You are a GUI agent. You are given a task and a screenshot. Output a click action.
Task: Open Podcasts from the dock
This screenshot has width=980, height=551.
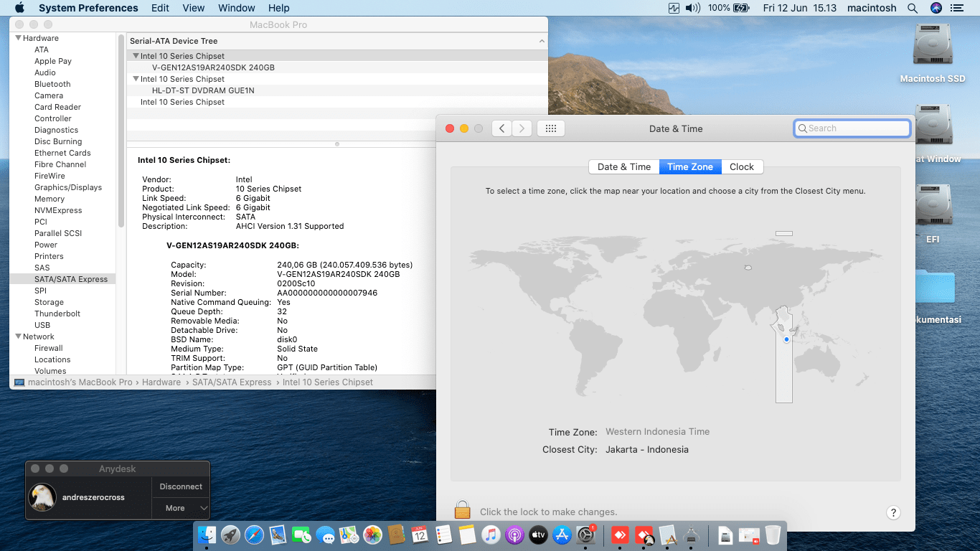[x=514, y=534]
